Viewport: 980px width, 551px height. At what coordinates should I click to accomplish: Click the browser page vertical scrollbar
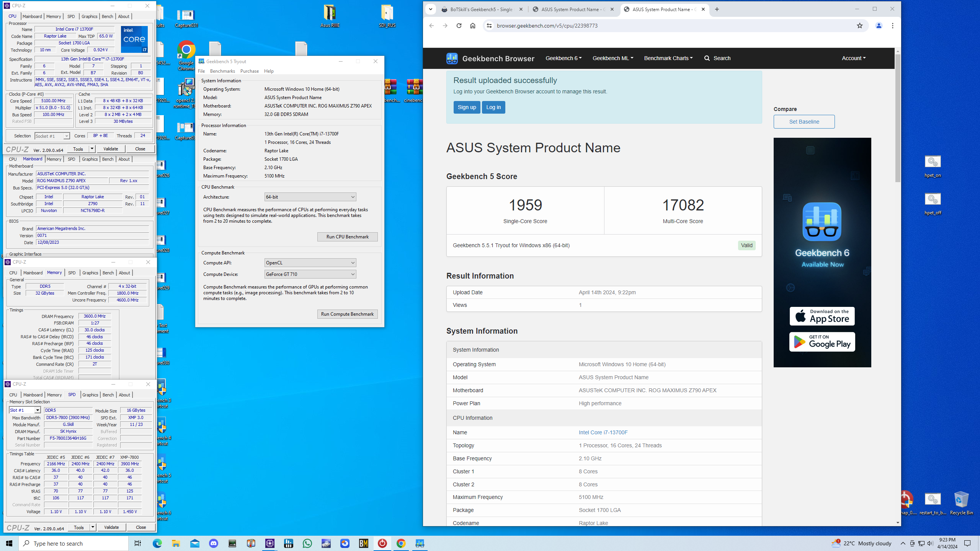tap(898, 119)
